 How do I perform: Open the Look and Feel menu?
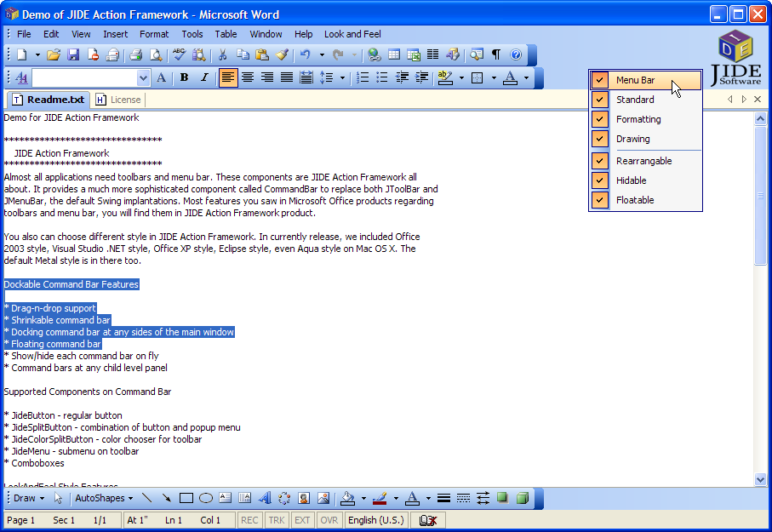(x=352, y=34)
